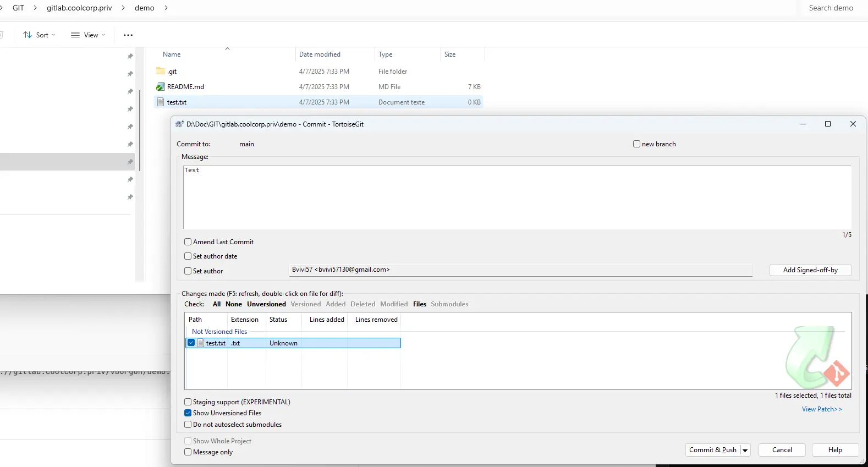Maximize the TortoiseGit commit window
The width and height of the screenshot is (868, 467).
point(828,124)
